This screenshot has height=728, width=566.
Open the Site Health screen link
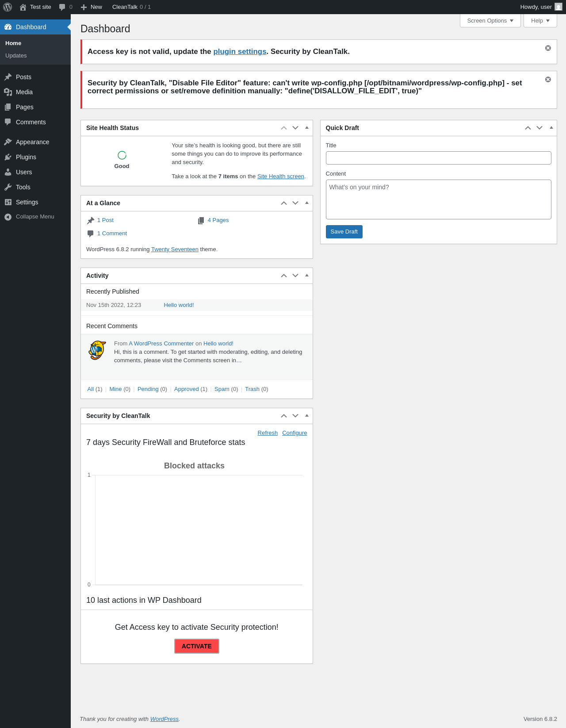[x=281, y=176]
